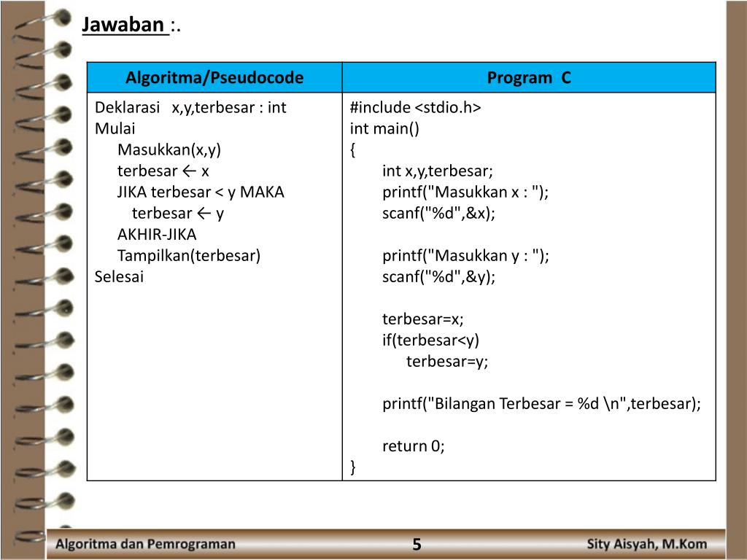Click the line 'Deklarasi x,y,terbesar : int'

click(x=190, y=108)
